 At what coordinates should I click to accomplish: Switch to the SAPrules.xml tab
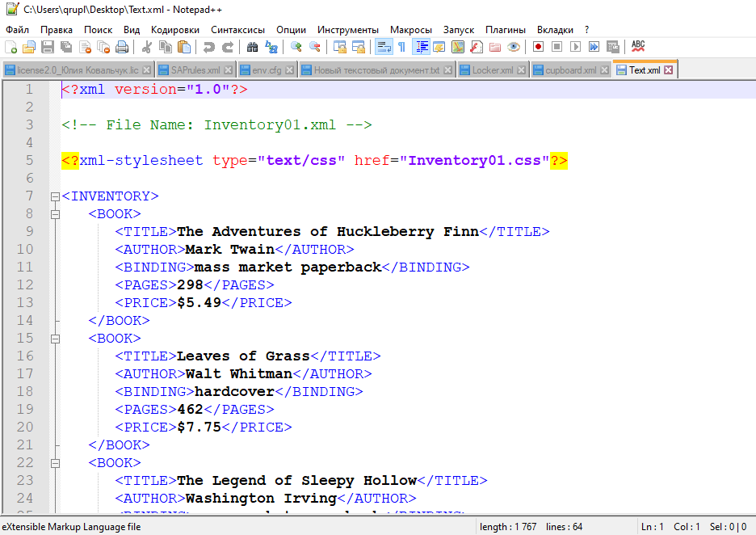tap(195, 70)
